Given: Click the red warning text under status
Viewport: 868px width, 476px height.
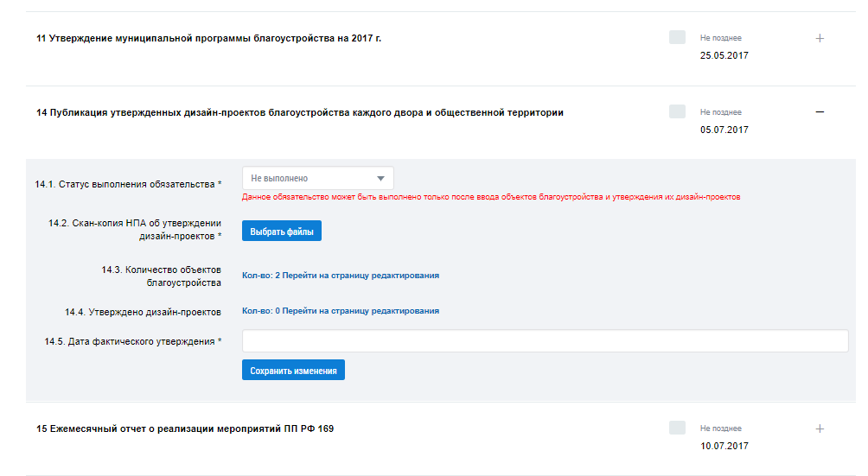Looking at the screenshot, I should tap(490, 197).
